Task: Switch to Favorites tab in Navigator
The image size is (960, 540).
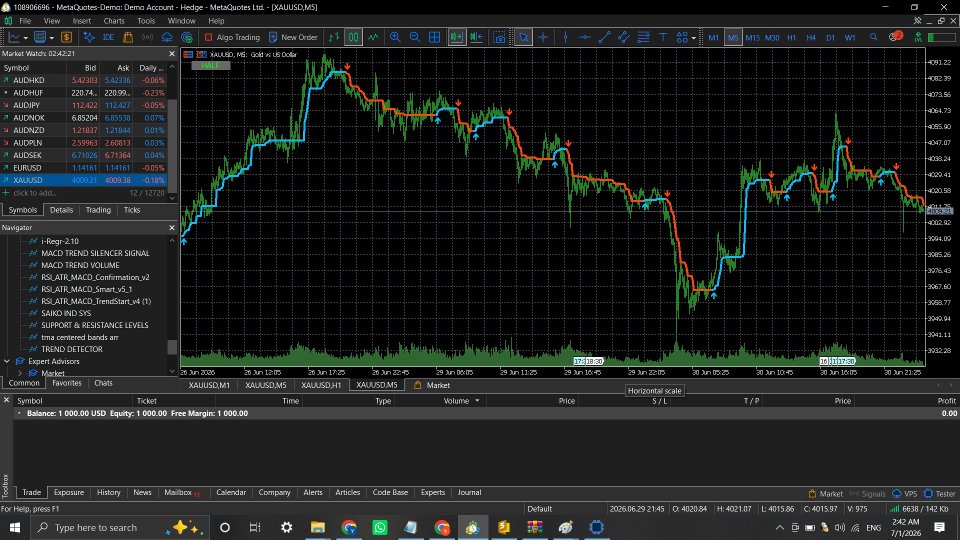Action: click(x=67, y=383)
